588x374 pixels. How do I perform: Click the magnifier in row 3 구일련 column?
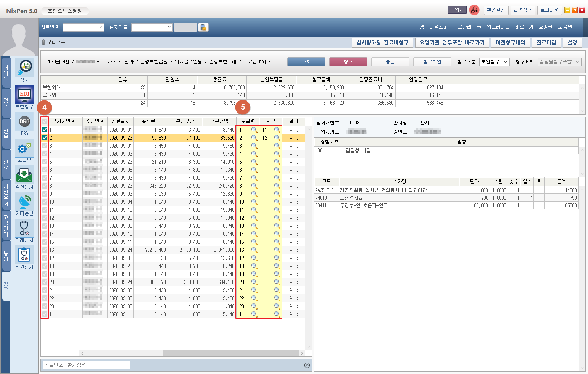tap(254, 146)
